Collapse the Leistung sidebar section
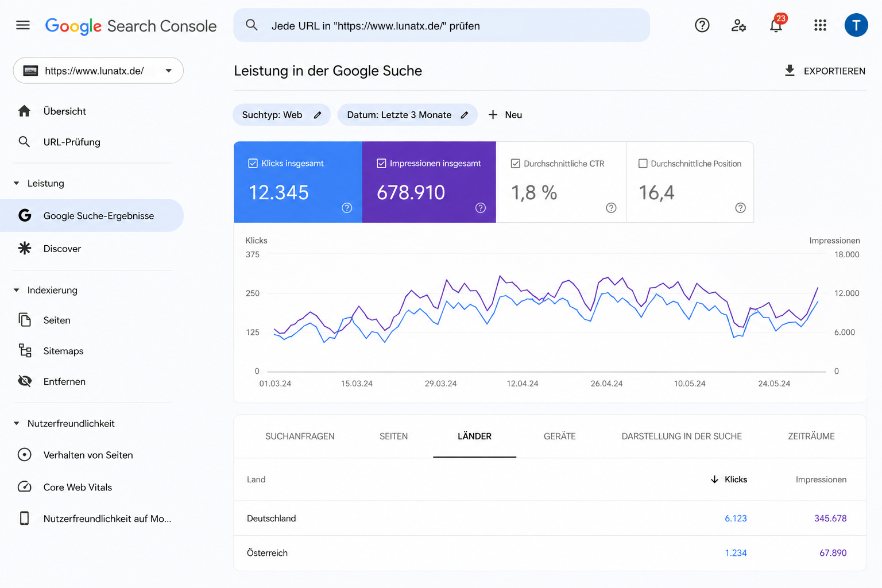This screenshot has height=588, width=882. [17, 183]
